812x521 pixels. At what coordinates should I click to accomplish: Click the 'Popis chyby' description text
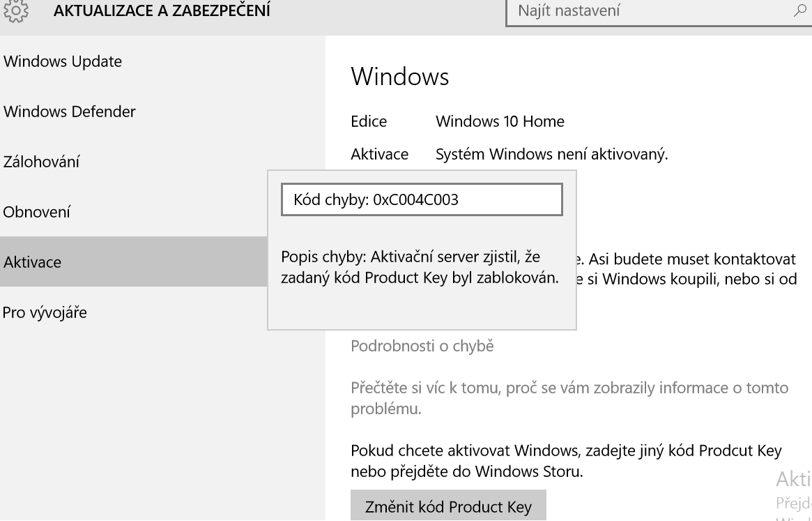point(420,267)
